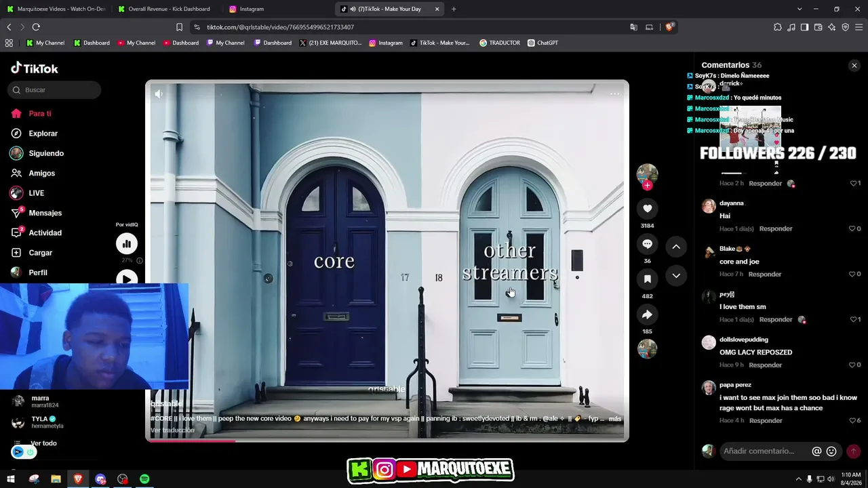The height and width of the screenshot is (488, 868).
Task: Reload the page
Action: click(x=36, y=27)
